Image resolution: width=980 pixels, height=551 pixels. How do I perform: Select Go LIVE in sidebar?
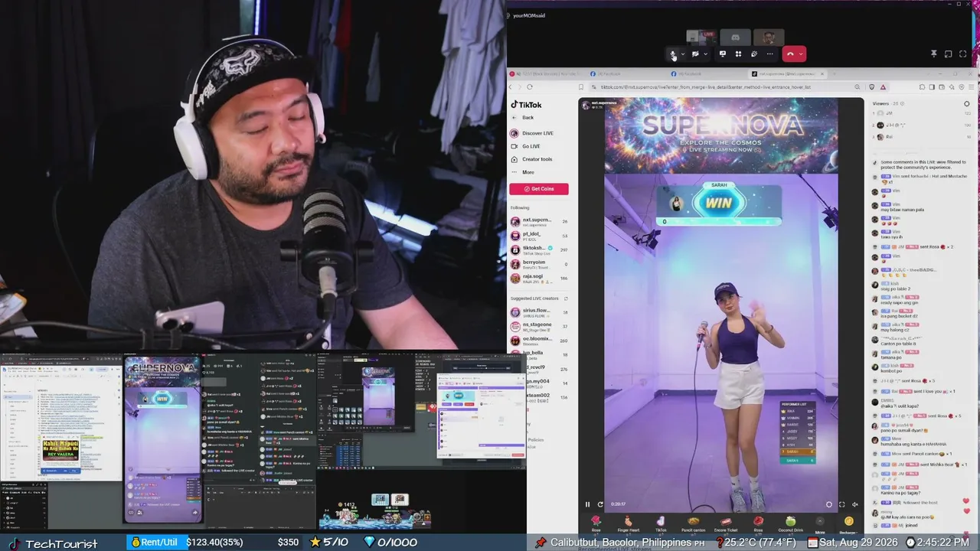[525, 146]
